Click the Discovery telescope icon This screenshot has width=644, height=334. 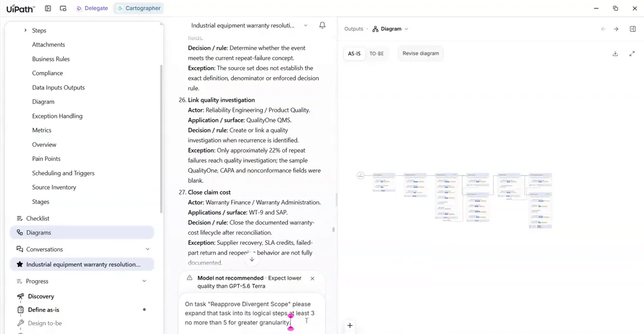[x=21, y=296]
